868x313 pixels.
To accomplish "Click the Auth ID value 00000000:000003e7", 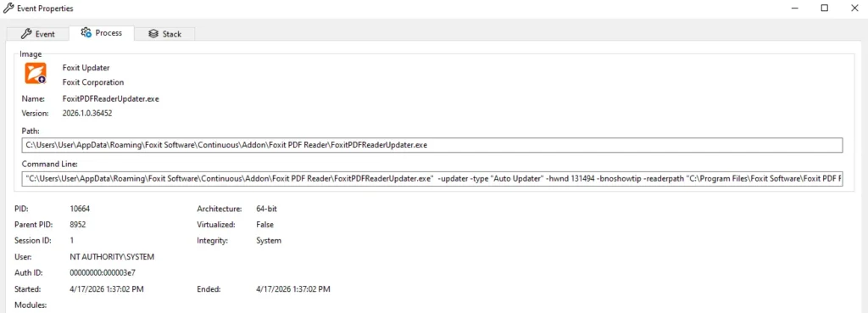I will [x=103, y=273].
